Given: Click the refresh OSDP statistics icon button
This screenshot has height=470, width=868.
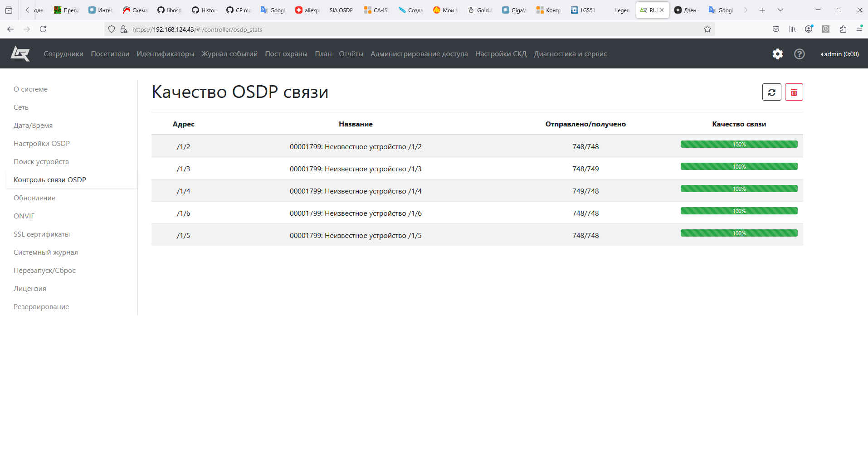Looking at the screenshot, I should pyautogui.click(x=771, y=92).
